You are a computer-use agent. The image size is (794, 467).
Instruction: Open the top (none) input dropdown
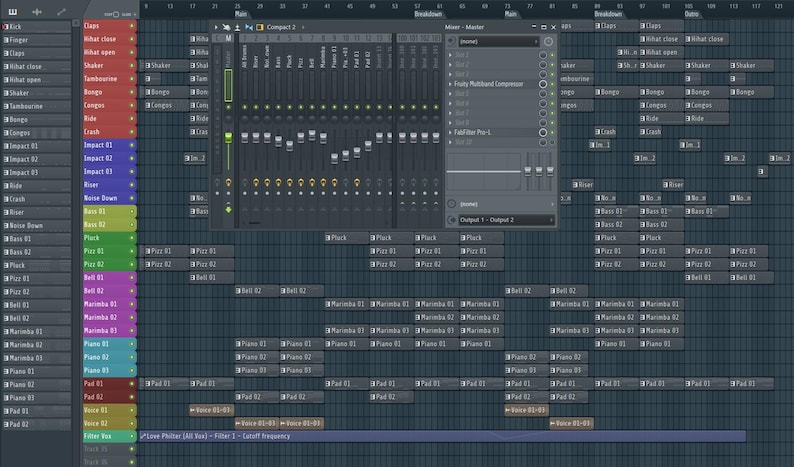click(x=499, y=42)
